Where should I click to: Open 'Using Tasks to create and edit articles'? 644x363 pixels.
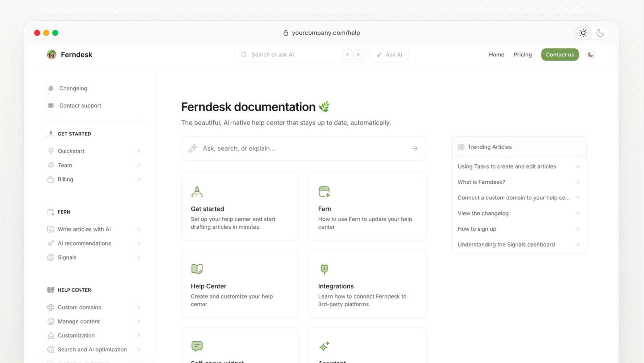tap(519, 166)
